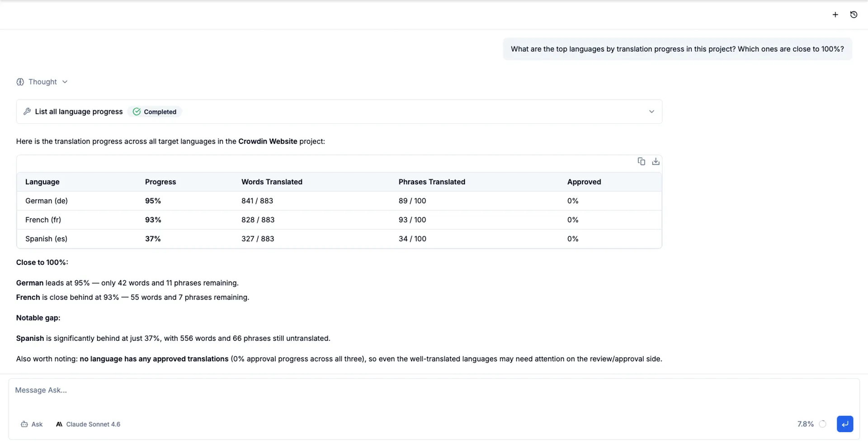Select the Ask mode label
The width and height of the screenshot is (868, 448).
tap(37, 424)
